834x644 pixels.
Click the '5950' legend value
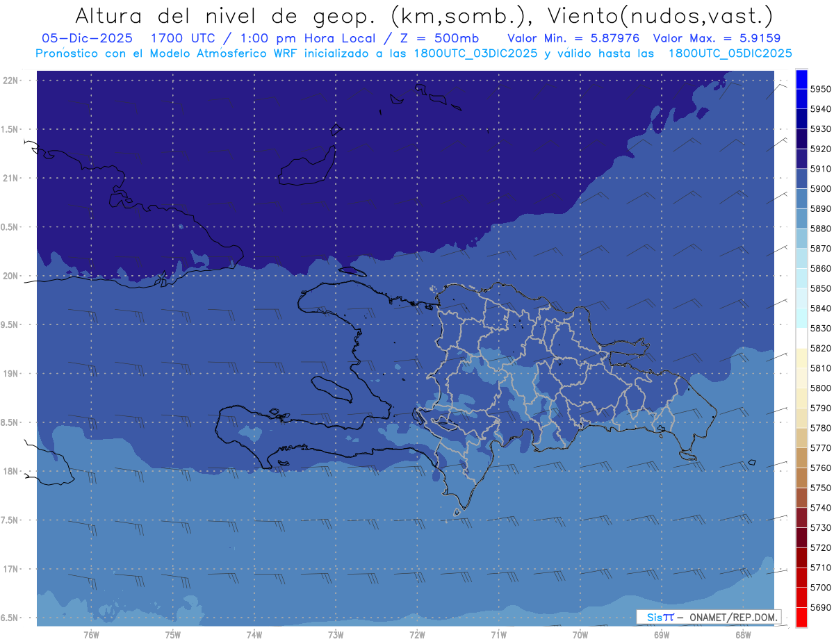click(x=821, y=89)
